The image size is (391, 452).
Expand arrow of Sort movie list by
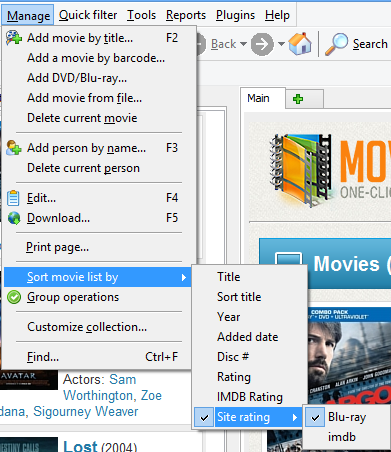pos(184,277)
